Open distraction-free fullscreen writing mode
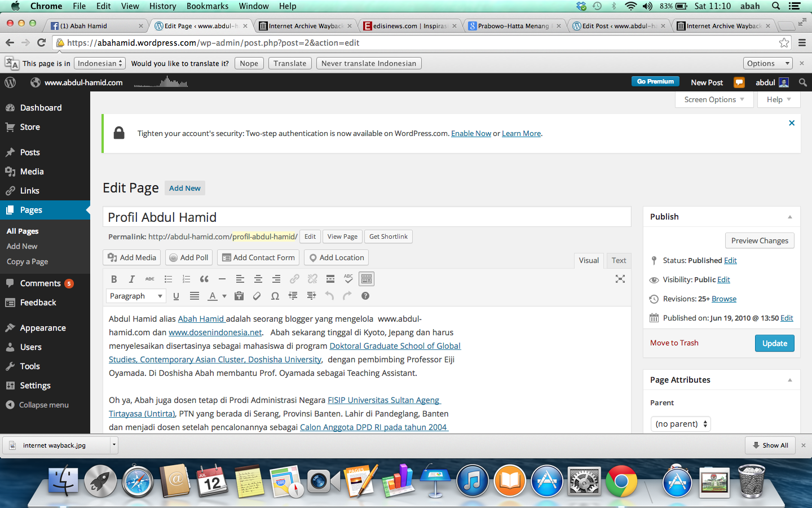 [620, 279]
